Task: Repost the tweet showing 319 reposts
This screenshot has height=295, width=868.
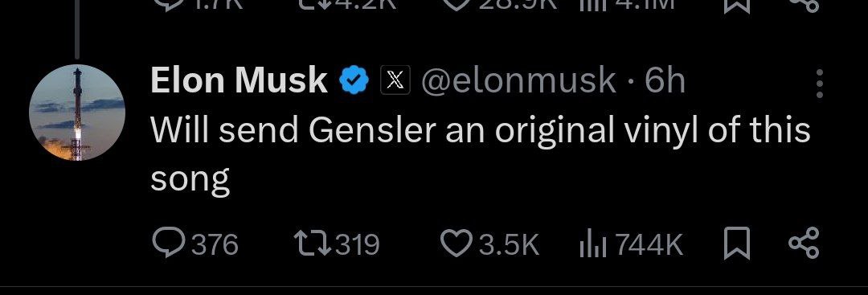Action: pos(336,244)
